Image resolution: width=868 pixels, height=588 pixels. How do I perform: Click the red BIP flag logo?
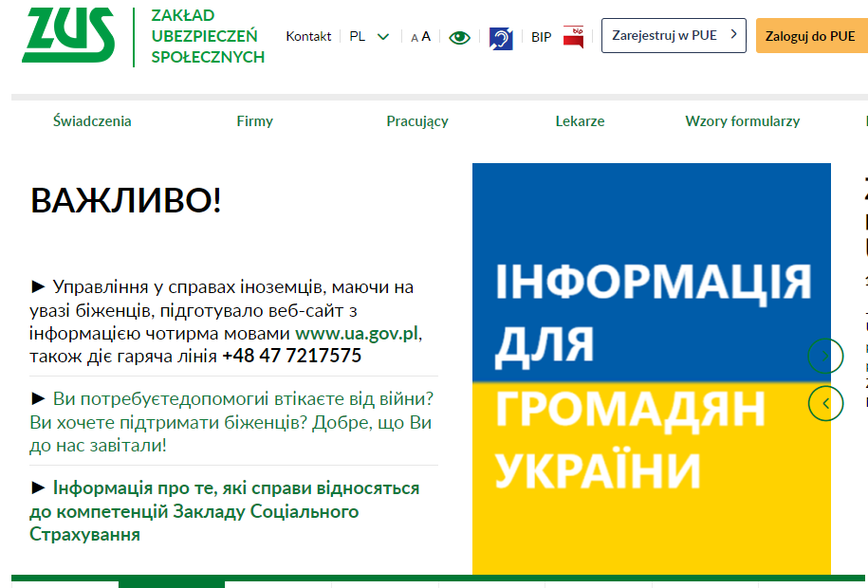click(x=573, y=37)
